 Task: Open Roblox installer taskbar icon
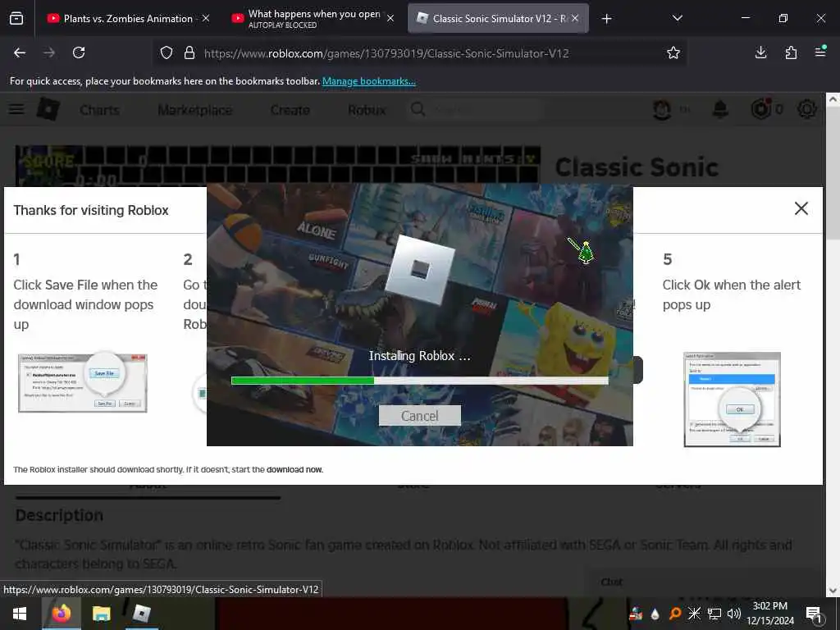(141, 614)
